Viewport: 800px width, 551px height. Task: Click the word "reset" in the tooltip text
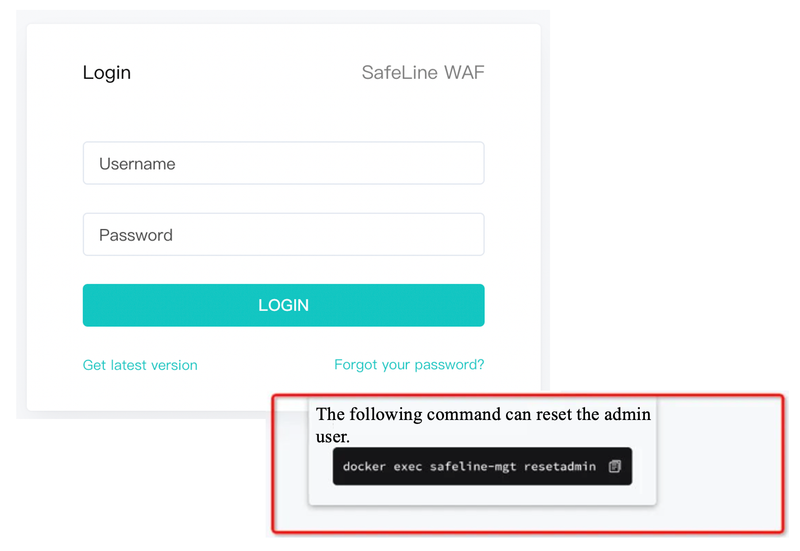click(554, 414)
